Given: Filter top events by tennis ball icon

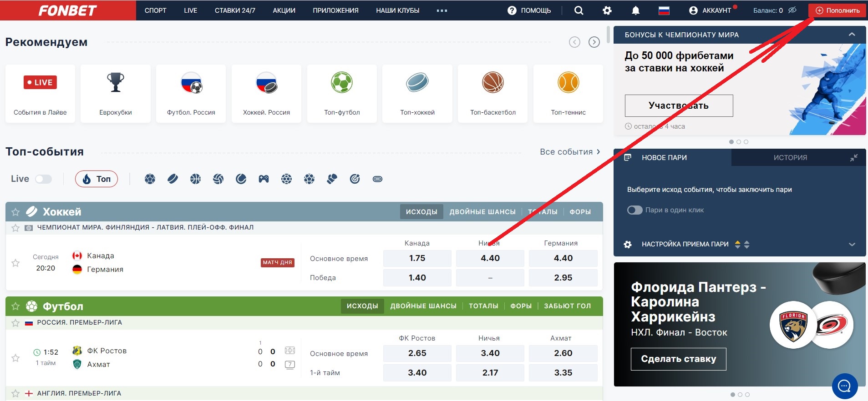Looking at the screenshot, I should (241, 179).
